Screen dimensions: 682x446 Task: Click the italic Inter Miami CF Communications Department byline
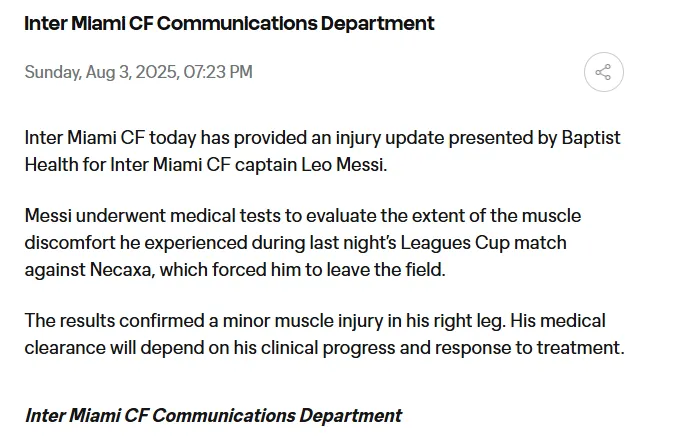click(x=213, y=415)
